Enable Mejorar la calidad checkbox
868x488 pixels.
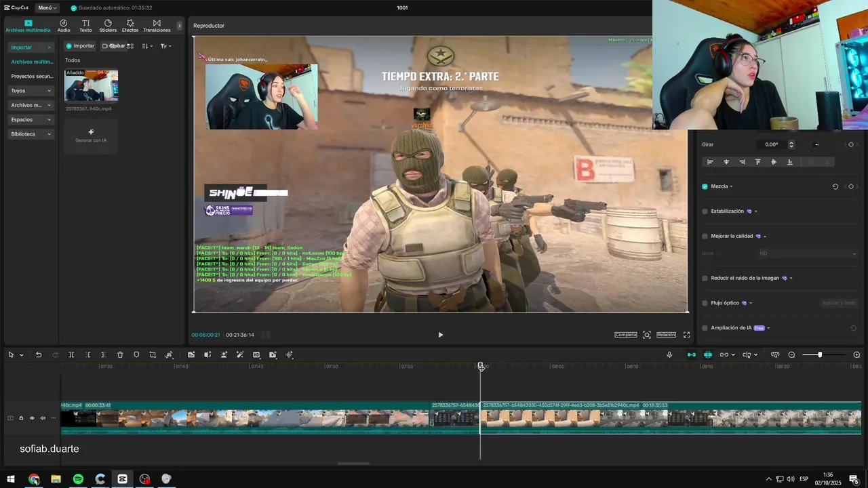[x=705, y=236]
